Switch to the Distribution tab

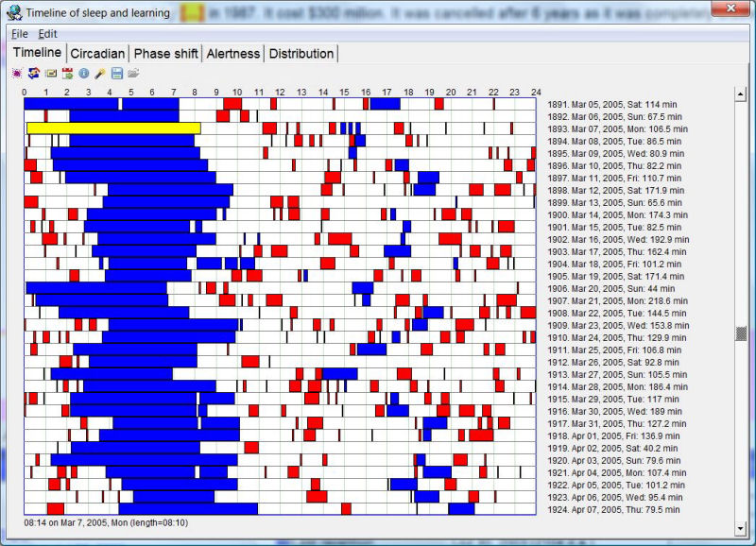coord(301,54)
